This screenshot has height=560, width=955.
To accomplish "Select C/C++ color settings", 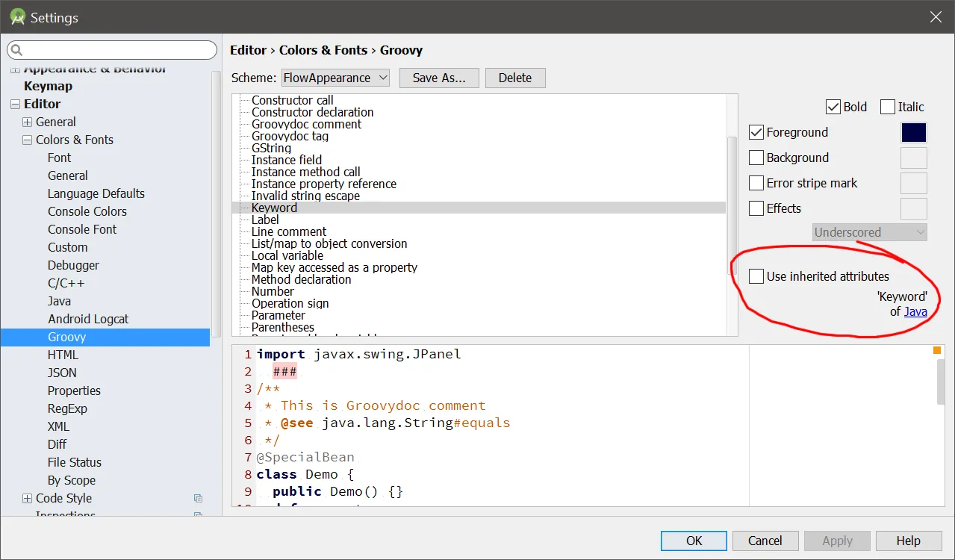I will coord(66,283).
